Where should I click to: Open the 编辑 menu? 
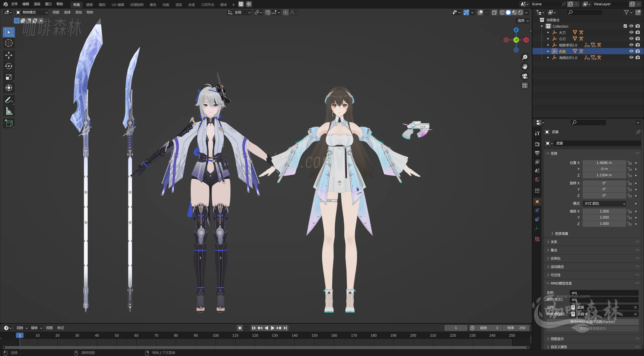26,4
